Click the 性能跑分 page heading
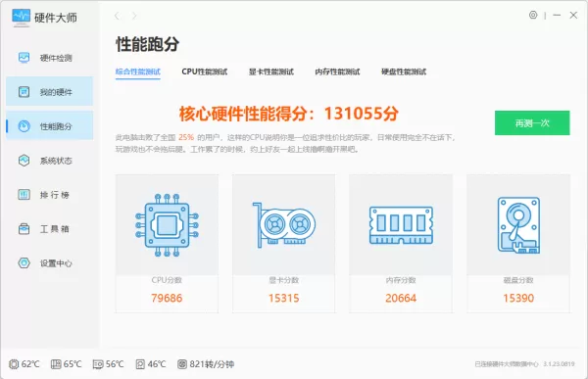Screen dimensions: 588x379 point(147,44)
